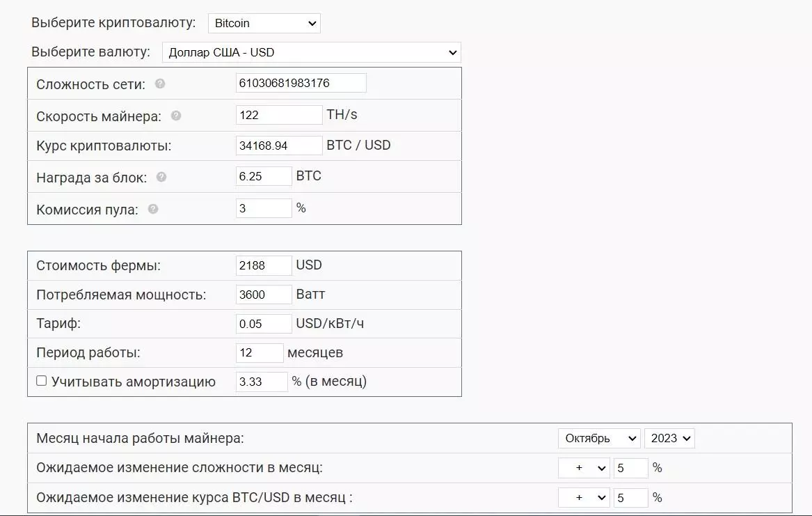The image size is (812, 516).
Task: Focus the miner speed TH/s field
Action: coord(278,115)
